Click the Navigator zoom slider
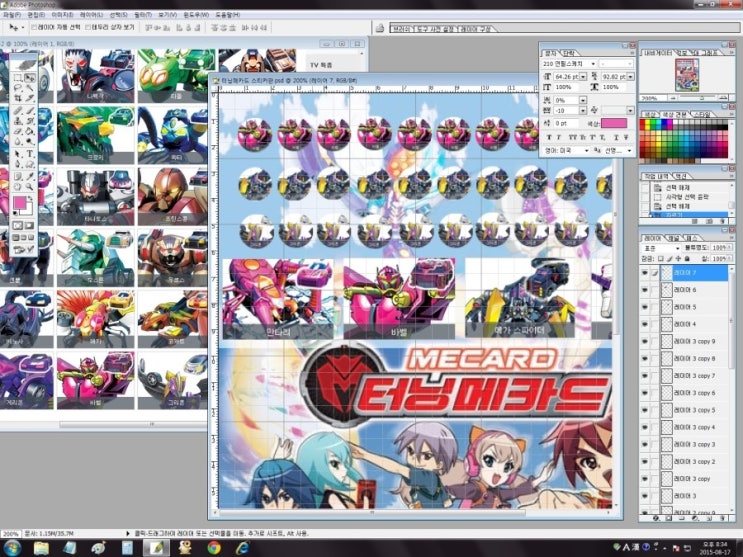 pos(700,98)
